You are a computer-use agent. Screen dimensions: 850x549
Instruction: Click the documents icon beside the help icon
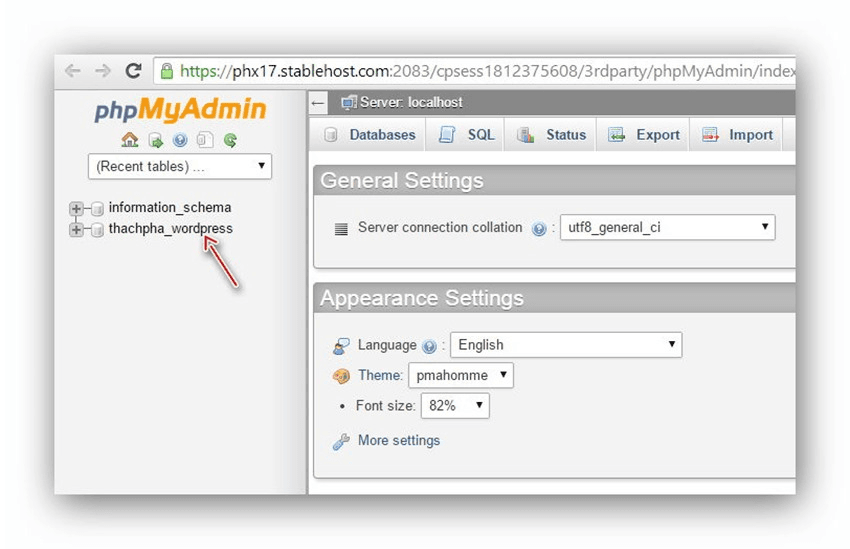[205, 140]
